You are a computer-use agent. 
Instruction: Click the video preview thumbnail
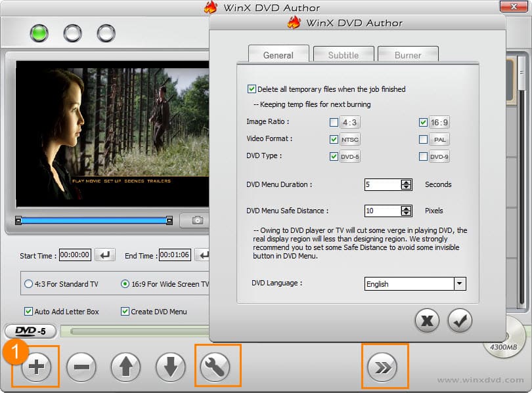pyautogui.click(x=113, y=134)
